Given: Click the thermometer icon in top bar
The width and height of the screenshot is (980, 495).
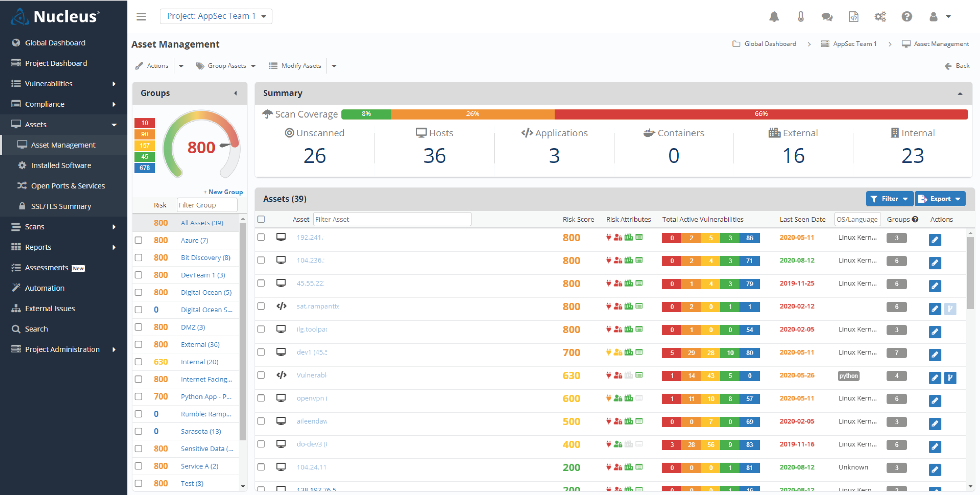Looking at the screenshot, I should [x=800, y=16].
